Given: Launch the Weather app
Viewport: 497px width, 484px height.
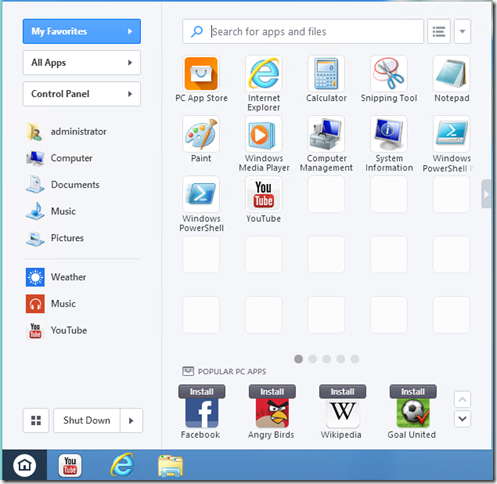Looking at the screenshot, I should [56, 277].
